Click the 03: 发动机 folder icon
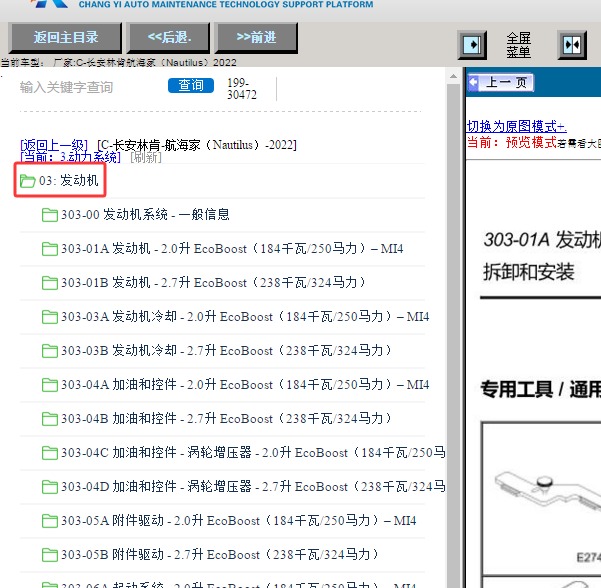601x588 pixels. pos(28,181)
